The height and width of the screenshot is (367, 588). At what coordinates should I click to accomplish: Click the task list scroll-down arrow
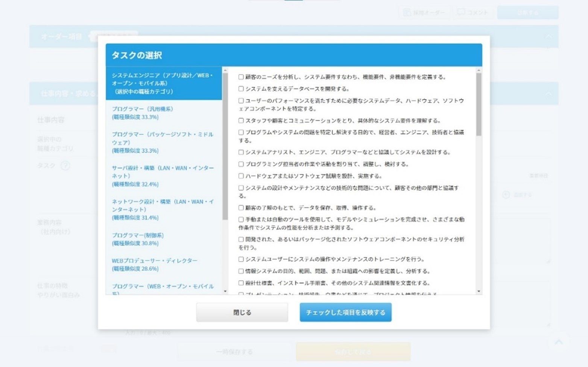pyautogui.click(x=479, y=291)
